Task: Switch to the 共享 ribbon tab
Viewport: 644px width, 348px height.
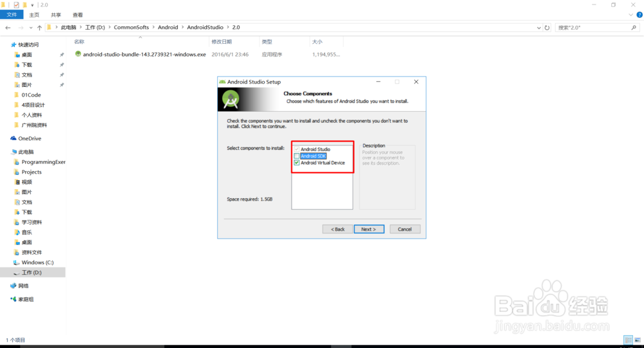Action: (x=56, y=15)
